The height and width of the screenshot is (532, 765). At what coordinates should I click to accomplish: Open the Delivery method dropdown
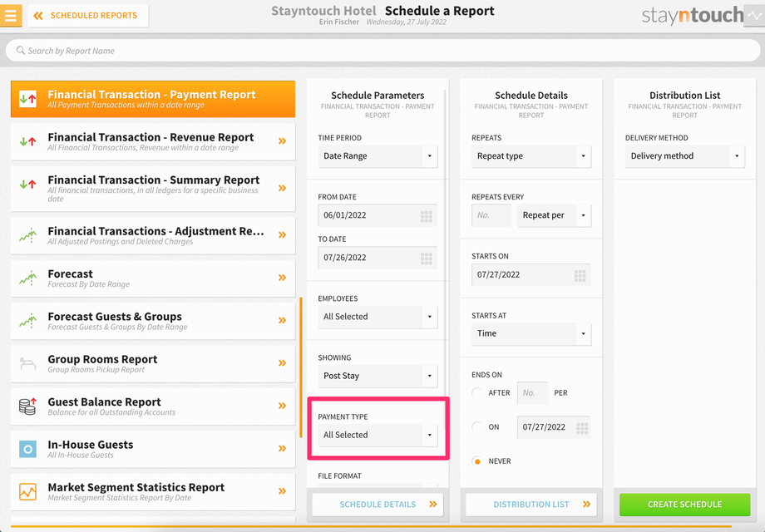click(685, 156)
